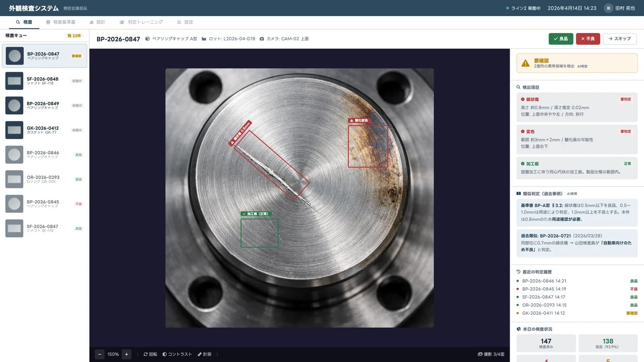Select queue item SF-2026-0848

(44, 81)
